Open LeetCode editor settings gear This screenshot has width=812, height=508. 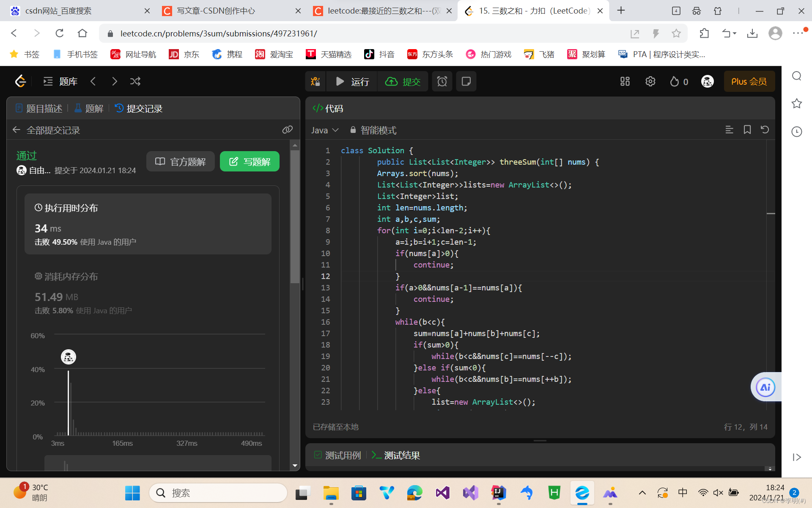tap(650, 81)
